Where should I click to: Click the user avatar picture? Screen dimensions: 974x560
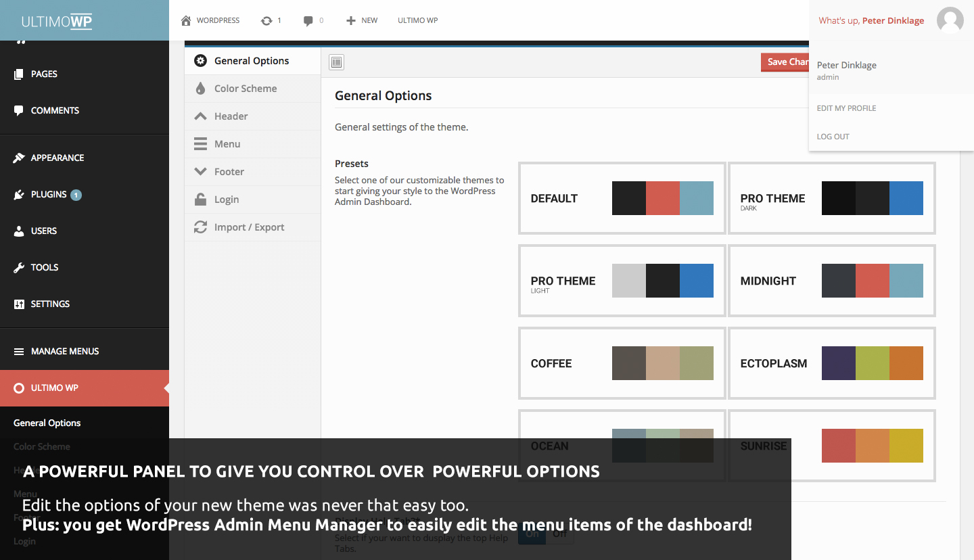(950, 20)
